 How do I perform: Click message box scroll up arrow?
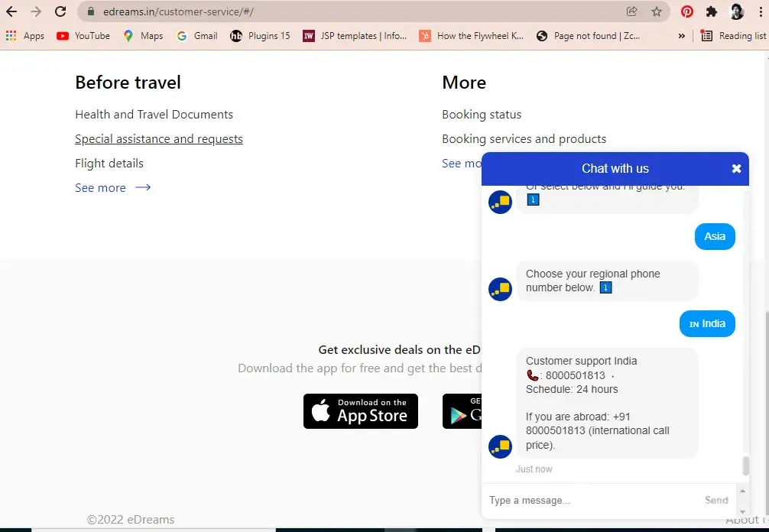tap(742, 491)
